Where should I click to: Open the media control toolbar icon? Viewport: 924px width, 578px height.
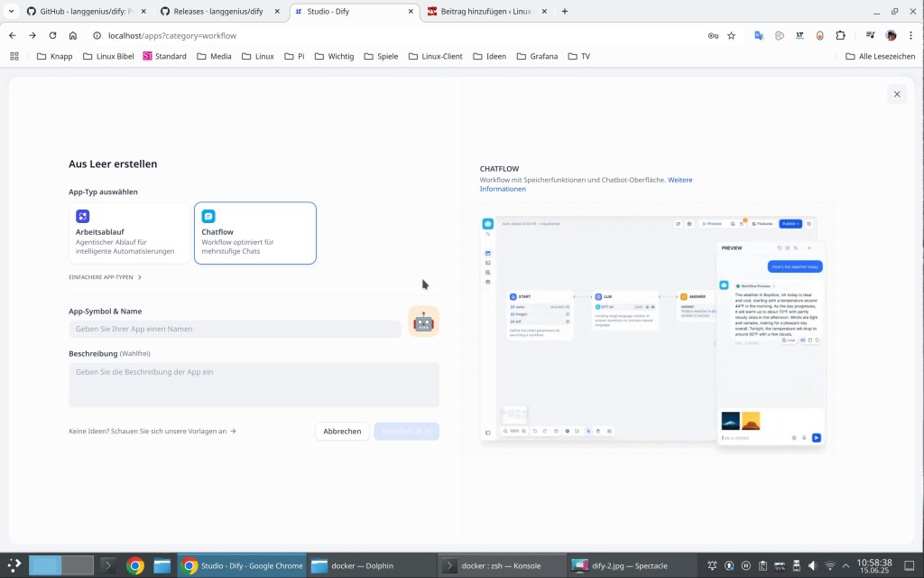(870, 35)
